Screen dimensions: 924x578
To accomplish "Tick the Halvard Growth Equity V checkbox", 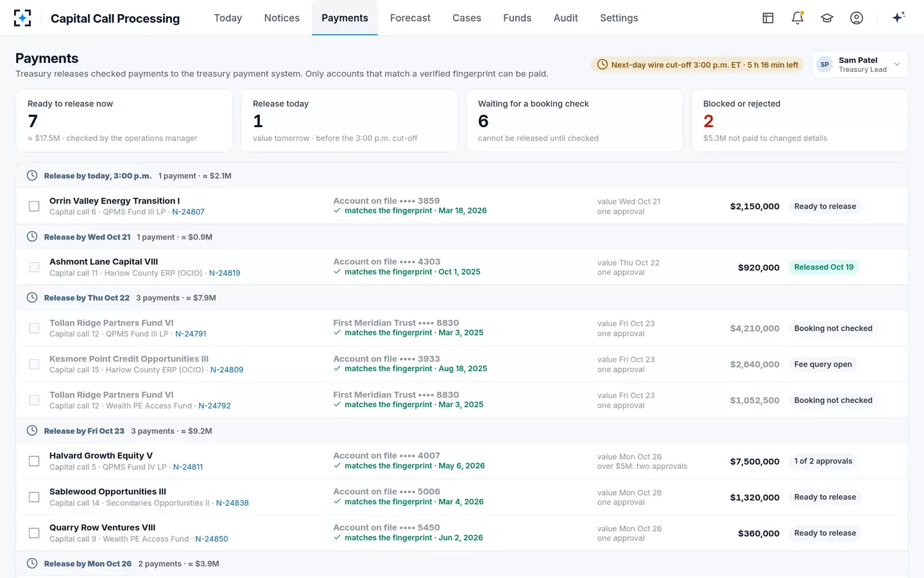I will coord(34,461).
